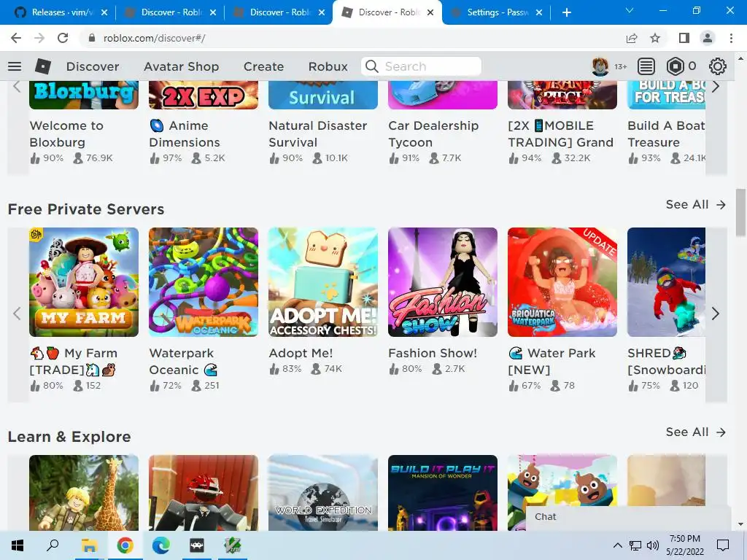Viewport: 747px width, 560px height.
Task: See all Free Private Servers
Action: pos(695,204)
